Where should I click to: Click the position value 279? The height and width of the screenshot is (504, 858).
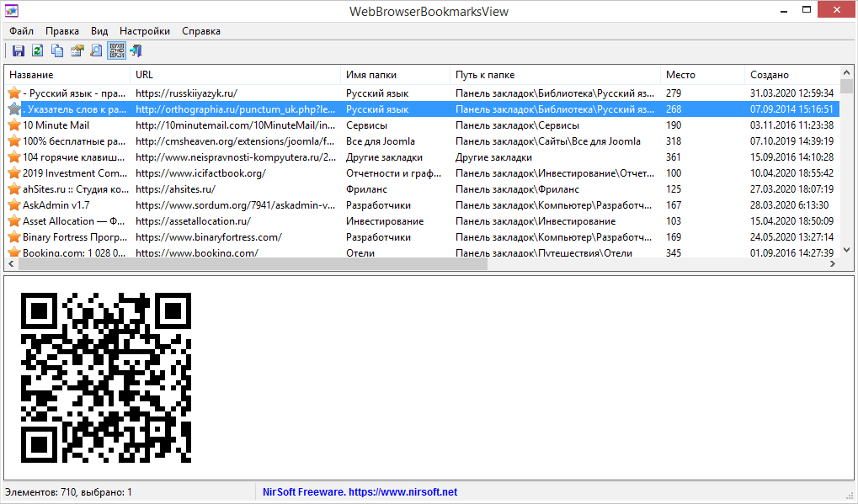pos(674,93)
